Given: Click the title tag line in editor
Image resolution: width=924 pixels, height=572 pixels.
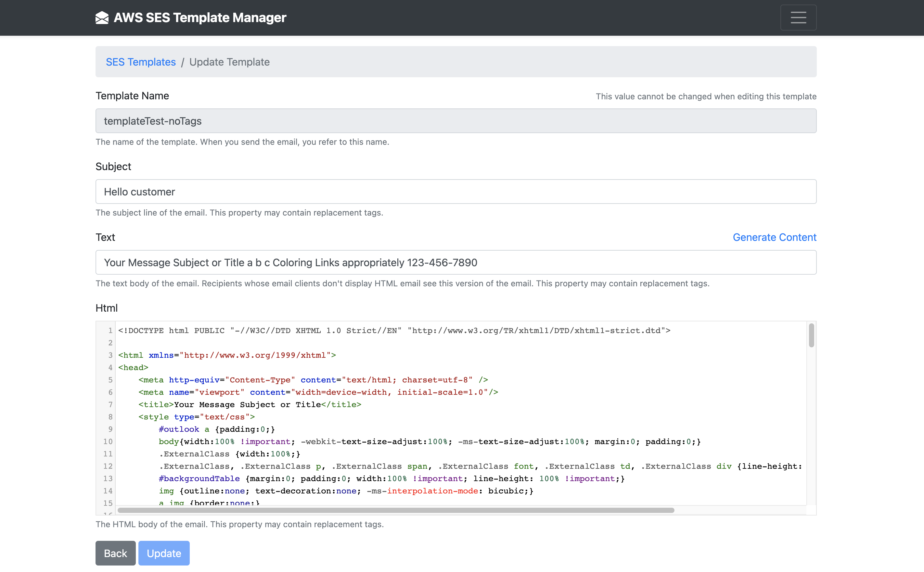Looking at the screenshot, I should click(250, 405).
